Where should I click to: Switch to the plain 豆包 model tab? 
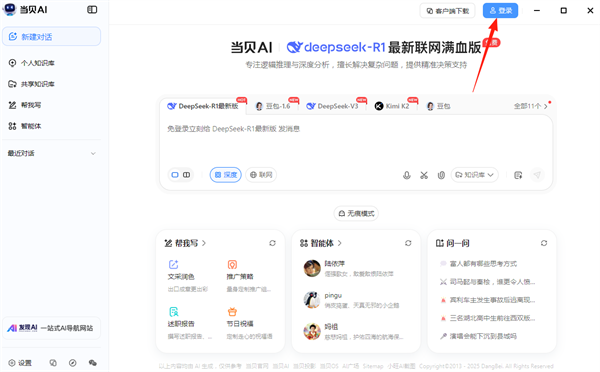[x=439, y=106]
